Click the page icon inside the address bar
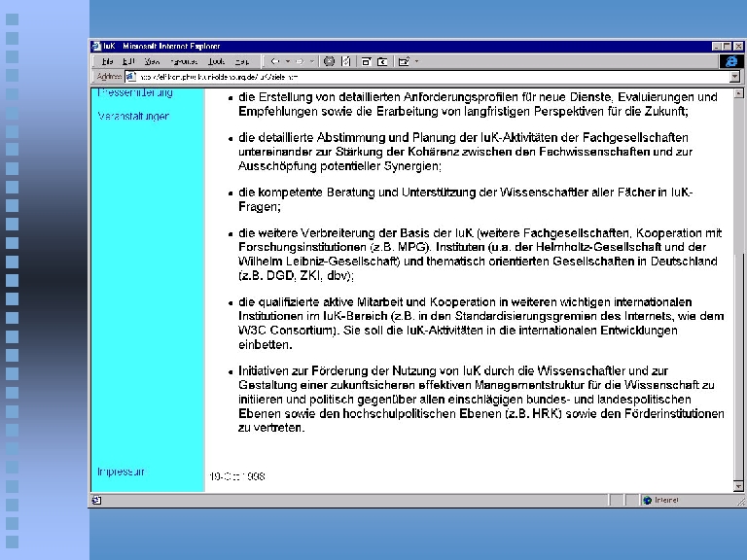Viewport: 747px width, 560px height. pos(132,76)
